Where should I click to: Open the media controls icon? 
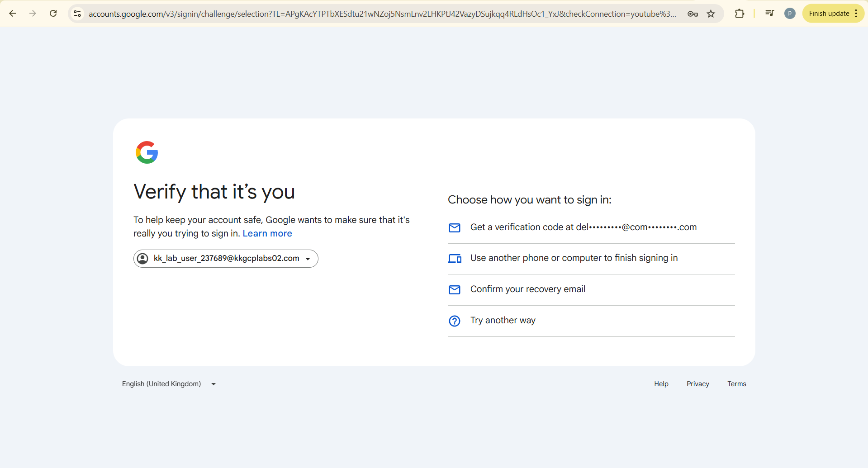(x=769, y=13)
